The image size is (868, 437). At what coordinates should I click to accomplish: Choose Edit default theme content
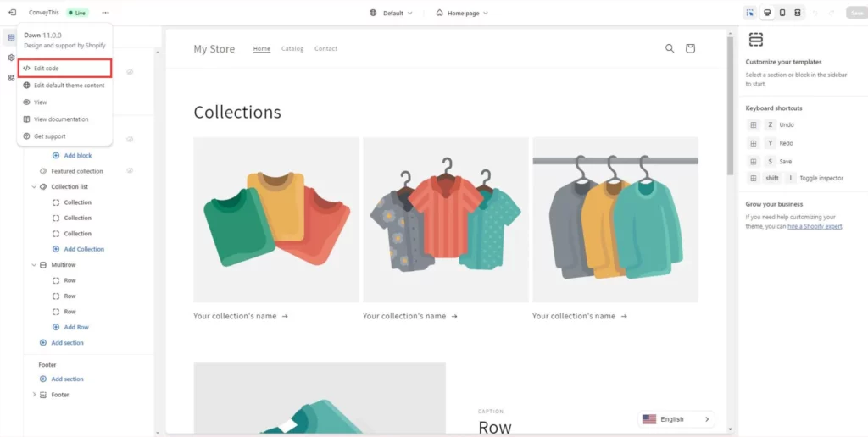69,86
